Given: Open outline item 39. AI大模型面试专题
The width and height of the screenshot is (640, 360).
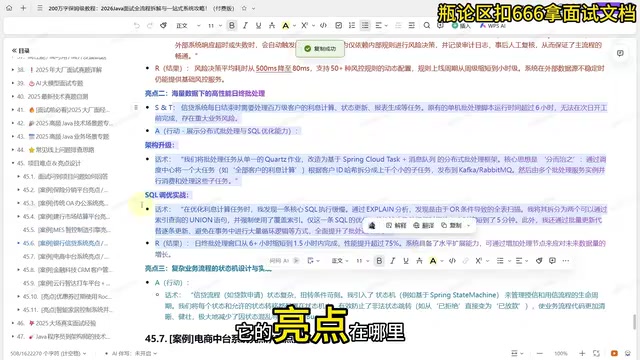Looking at the screenshot, I should (x=50, y=83).
